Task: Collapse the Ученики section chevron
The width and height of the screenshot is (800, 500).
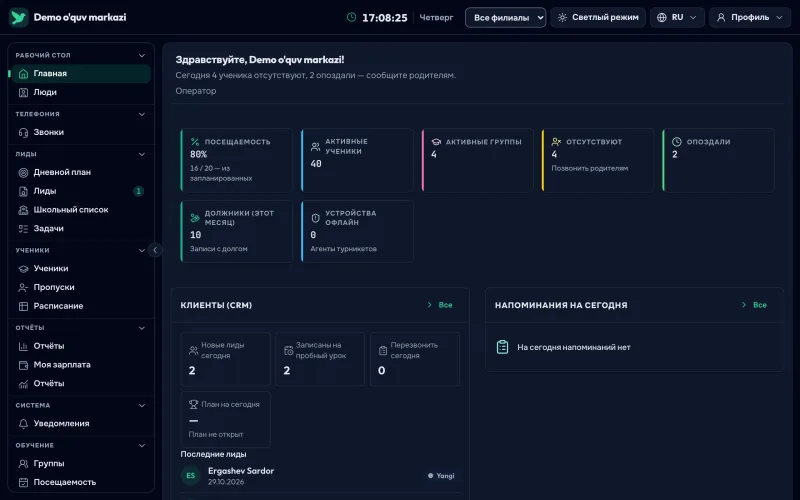Action: click(142, 251)
